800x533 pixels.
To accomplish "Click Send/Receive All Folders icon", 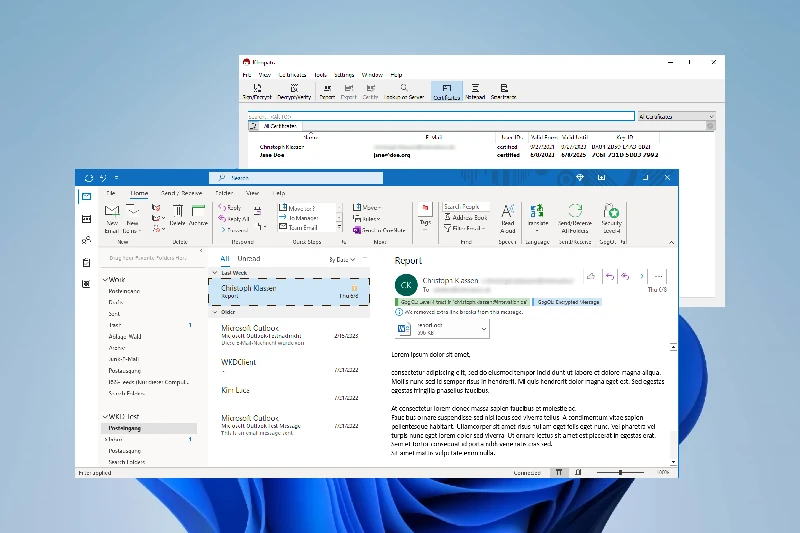I will [575, 211].
